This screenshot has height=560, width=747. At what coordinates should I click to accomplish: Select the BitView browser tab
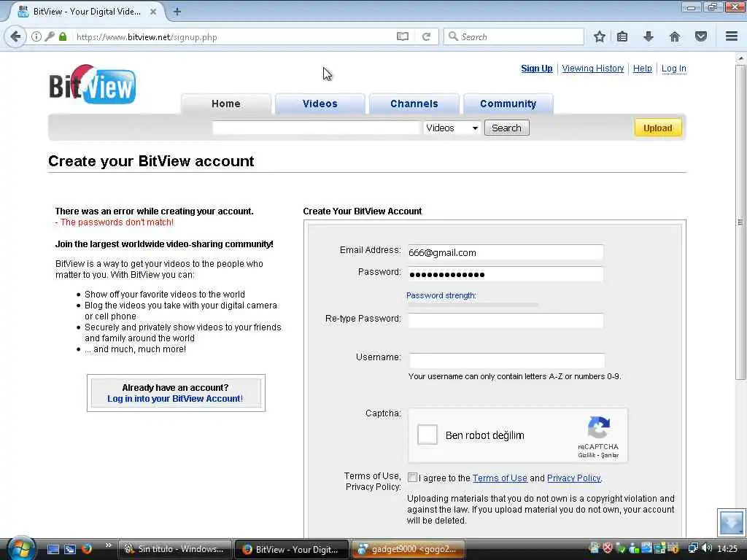click(x=87, y=12)
